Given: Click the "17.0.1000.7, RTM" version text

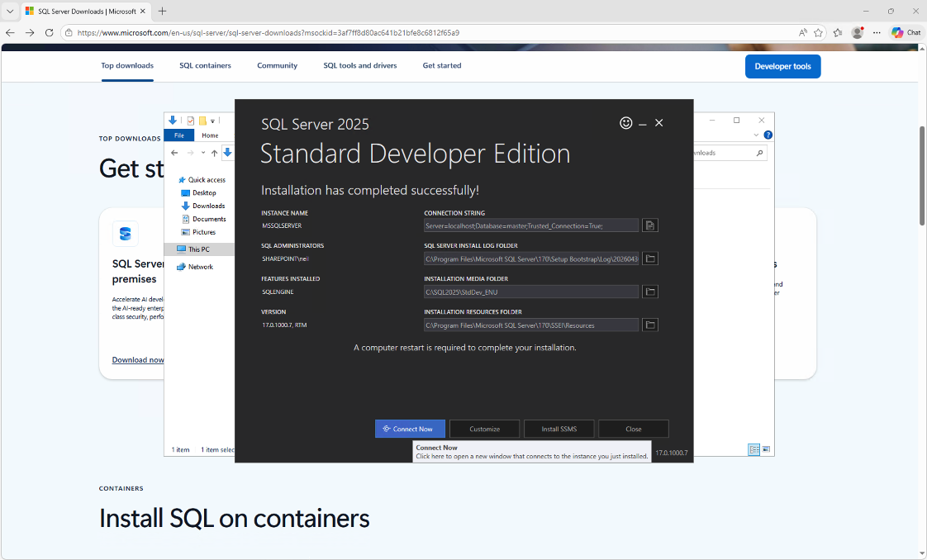Looking at the screenshot, I should [x=284, y=325].
